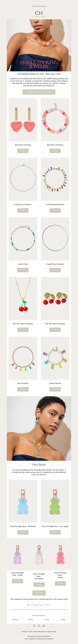
Task: Click the CH Crystal Haze logo
Action: click(x=39, y=14)
